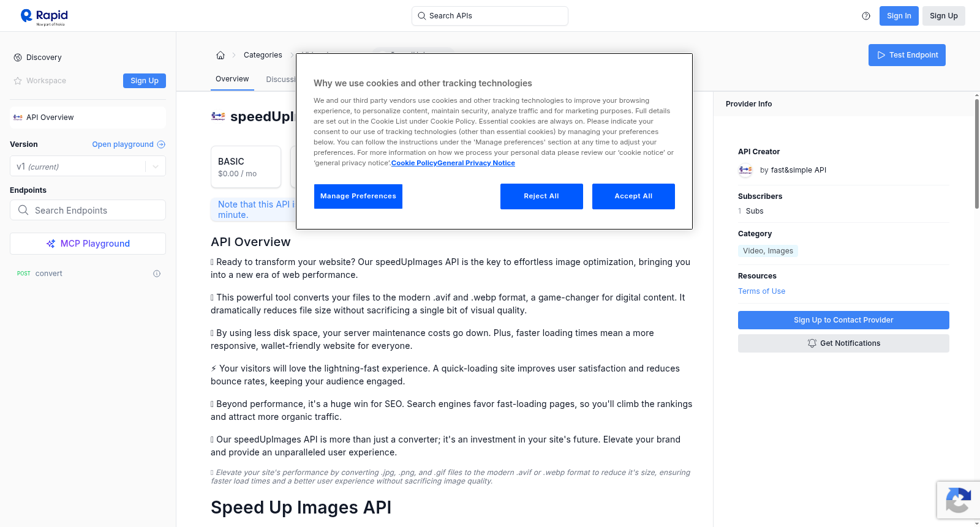Click the 'Speed Up Images API' heading
980x527 pixels.
point(301,507)
